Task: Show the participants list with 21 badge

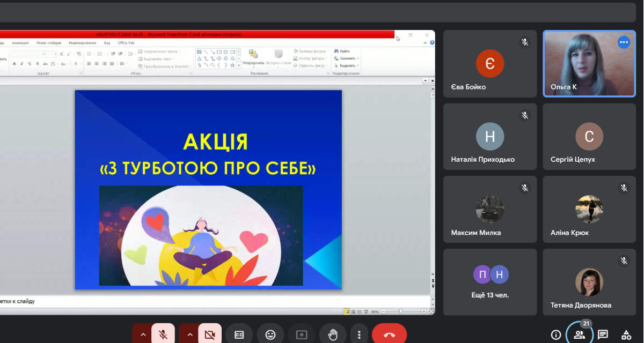Action: coord(580,335)
